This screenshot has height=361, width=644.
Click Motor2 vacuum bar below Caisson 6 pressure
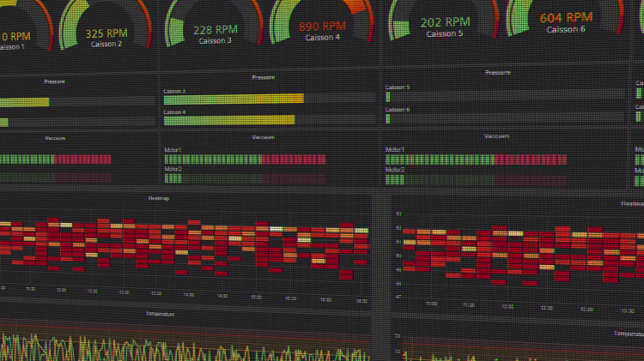(x=477, y=180)
